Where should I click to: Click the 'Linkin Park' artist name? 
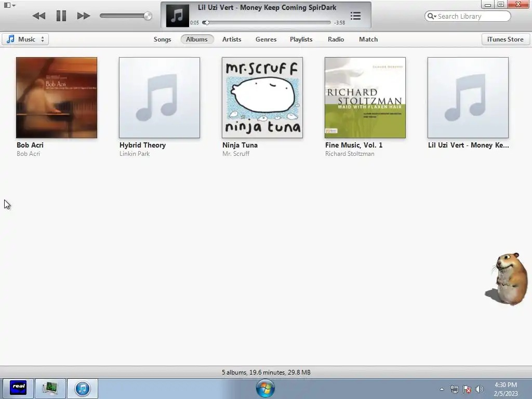pos(135,154)
